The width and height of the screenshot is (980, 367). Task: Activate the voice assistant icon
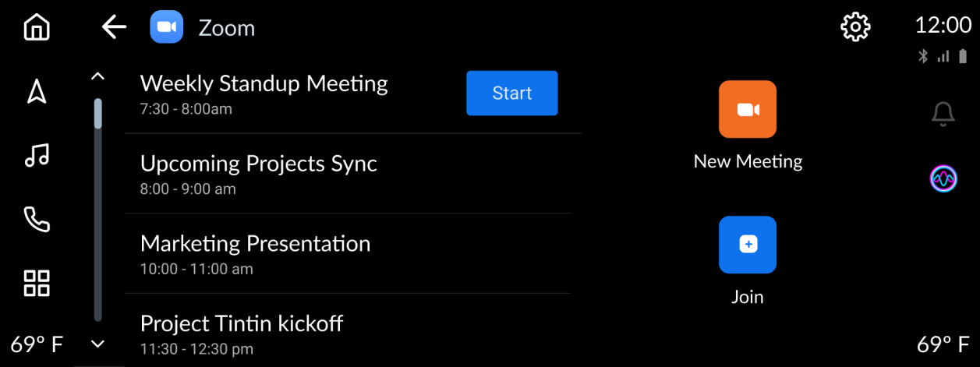pos(943,179)
